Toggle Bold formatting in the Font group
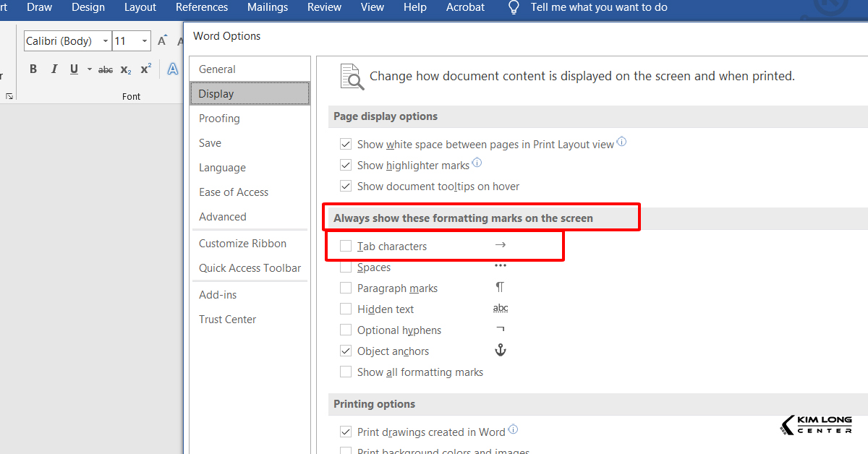The height and width of the screenshot is (454, 868). (33, 69)
